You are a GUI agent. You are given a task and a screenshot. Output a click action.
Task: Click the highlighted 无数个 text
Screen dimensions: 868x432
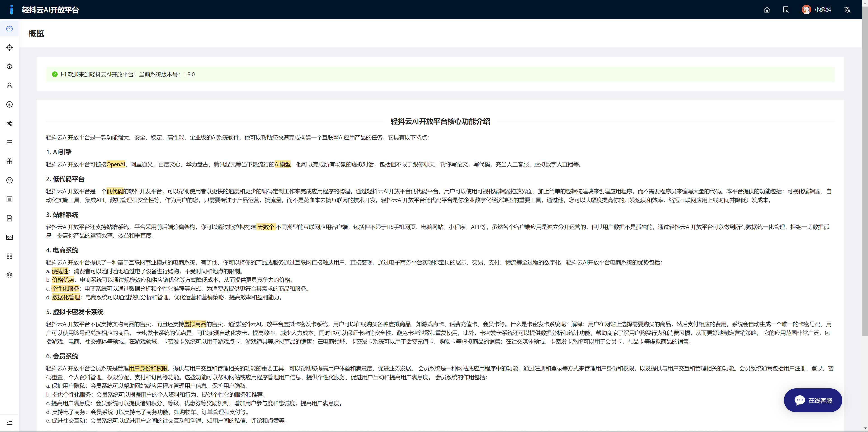tap(266, 227)
